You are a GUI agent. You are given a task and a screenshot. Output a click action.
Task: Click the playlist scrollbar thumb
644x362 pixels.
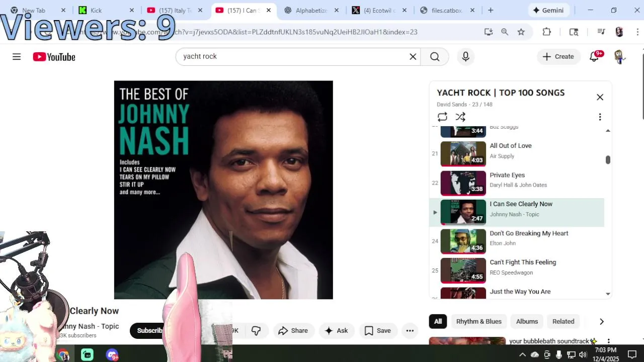coord(608,160)
